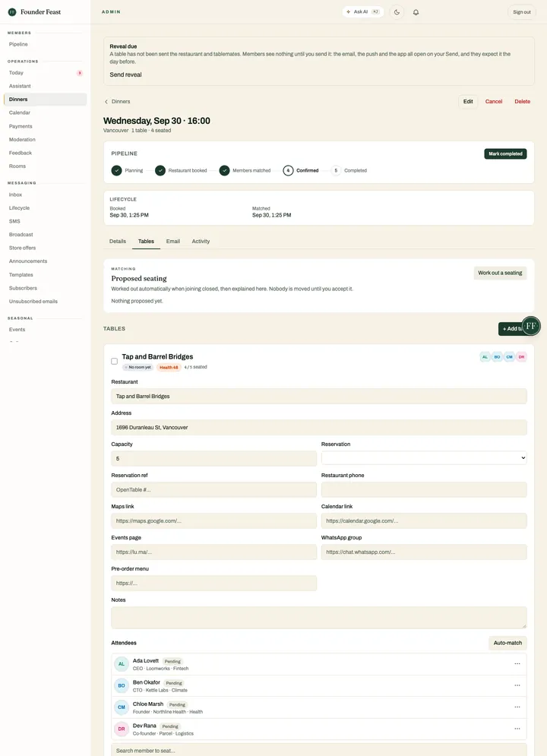This screenshot has width=547, height=756.
Task: Open Payments in the sidebar
Action: pyautogui.click(x=45, y=126)
